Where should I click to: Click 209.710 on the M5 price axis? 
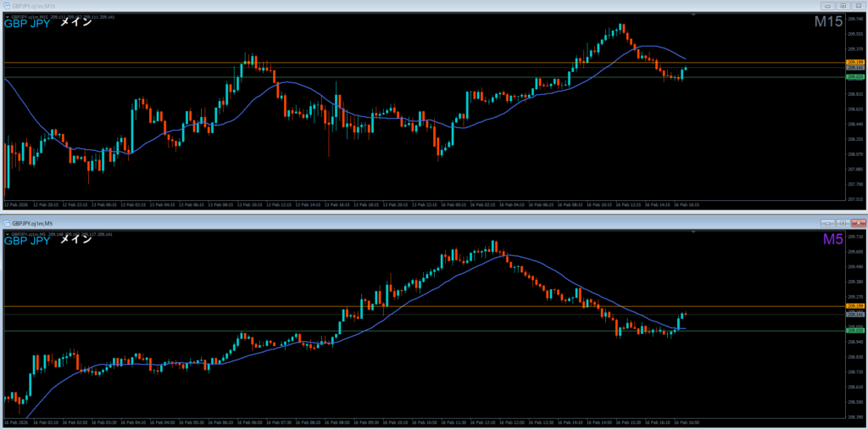(855, 237)
